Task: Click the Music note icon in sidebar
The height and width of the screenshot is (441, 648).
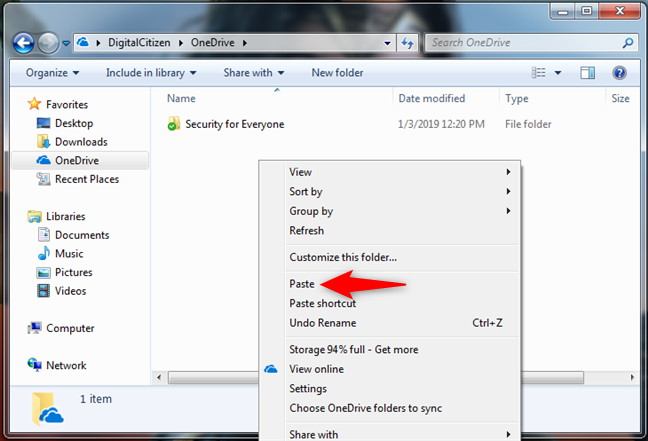Action: tap(43, 253)
